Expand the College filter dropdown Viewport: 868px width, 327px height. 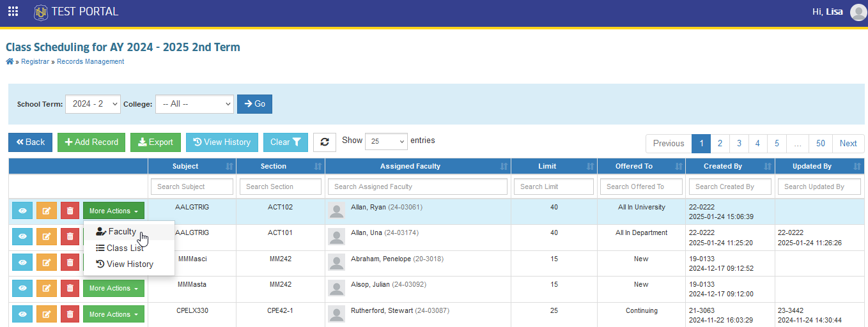(x=194, y=104)
